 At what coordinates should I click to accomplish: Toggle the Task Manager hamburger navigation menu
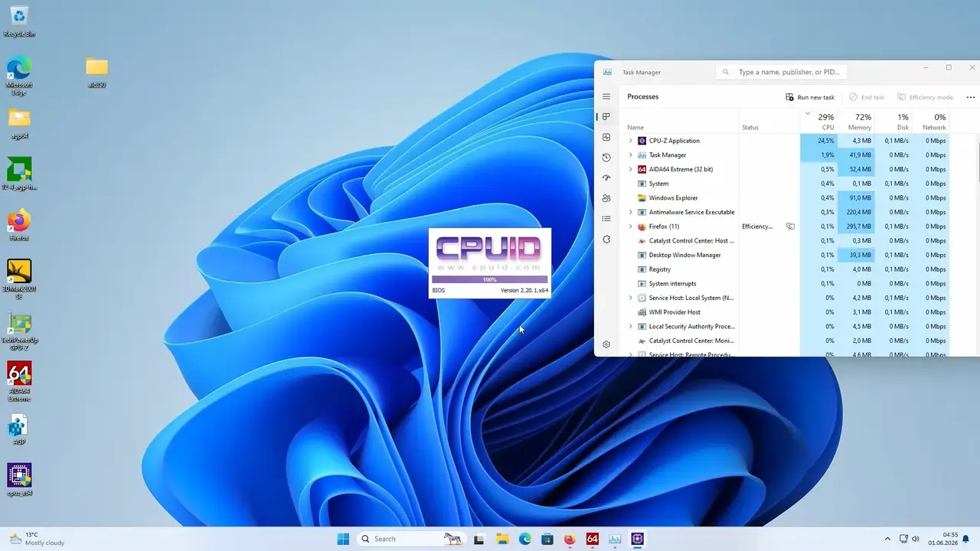[x=606, y=96]
